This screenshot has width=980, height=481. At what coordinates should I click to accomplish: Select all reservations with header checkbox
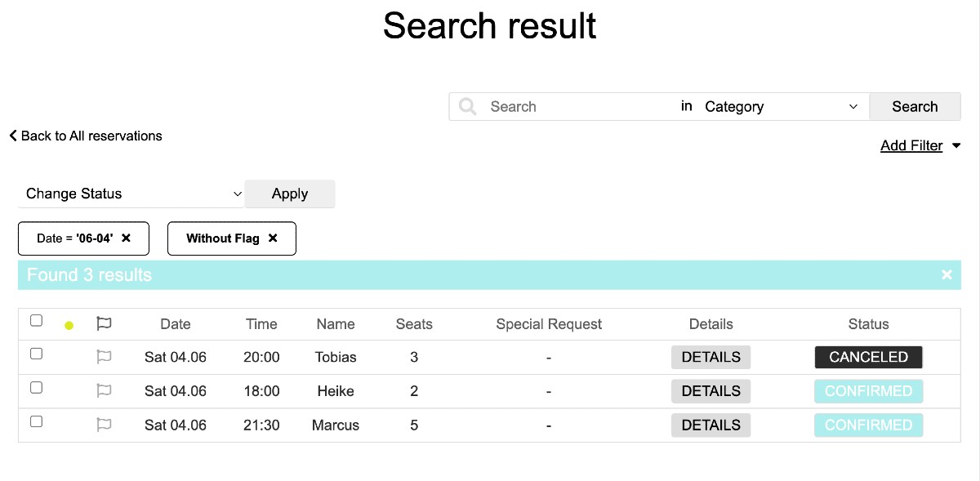click(x=36, y=320)
